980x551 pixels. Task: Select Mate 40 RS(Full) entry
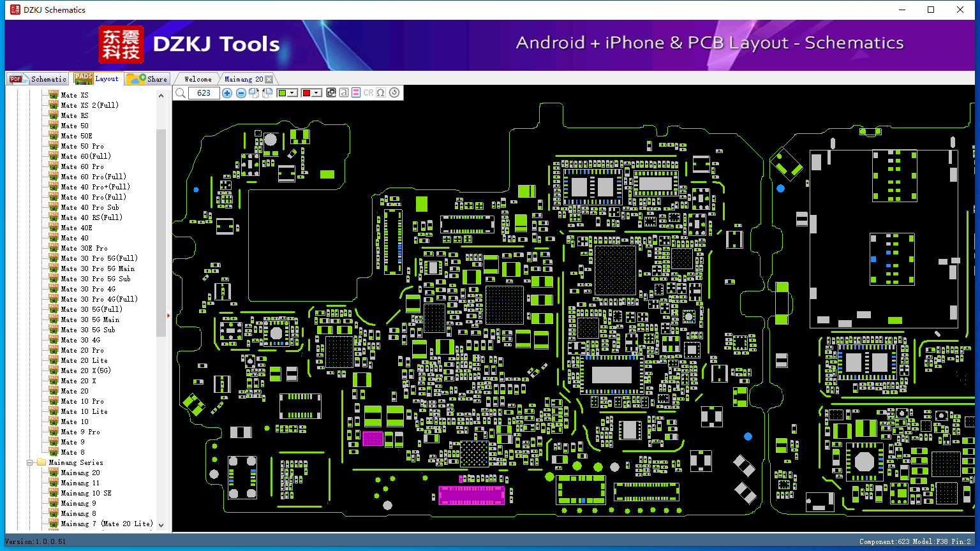[x=92, y=217]
